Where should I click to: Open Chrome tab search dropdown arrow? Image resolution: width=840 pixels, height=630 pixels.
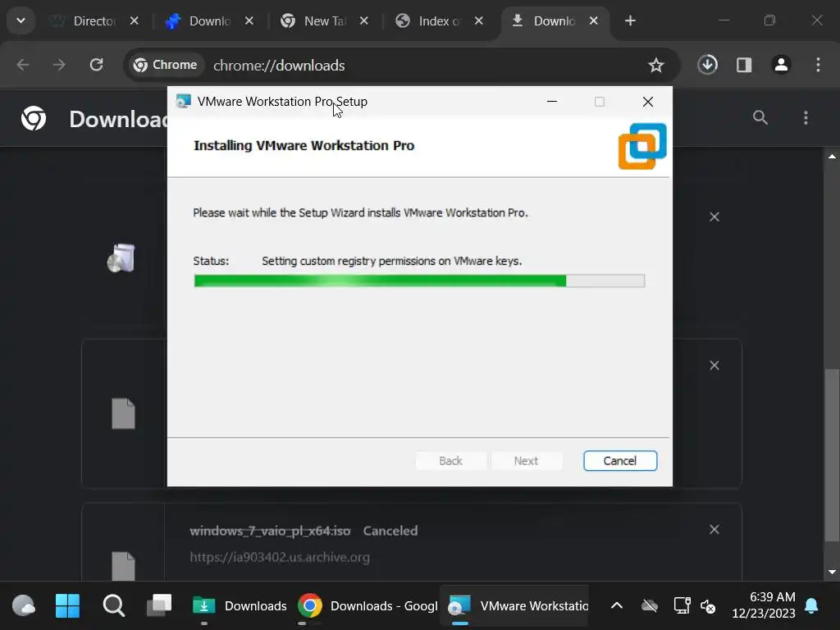coord(21,21)
